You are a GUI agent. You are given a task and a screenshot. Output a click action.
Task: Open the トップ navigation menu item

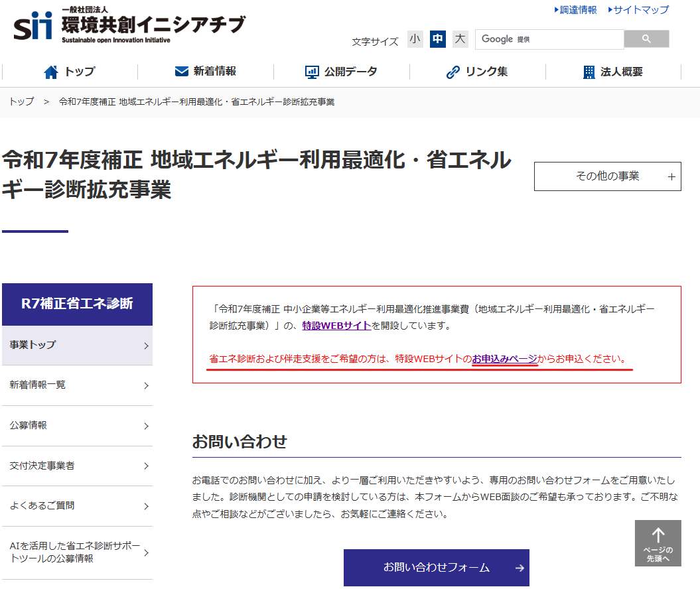pos(70,72)
